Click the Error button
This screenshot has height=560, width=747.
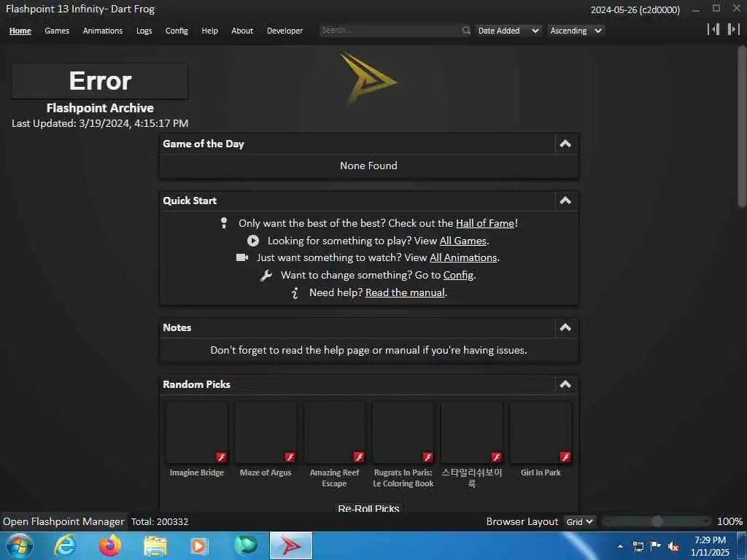point(100,81)
